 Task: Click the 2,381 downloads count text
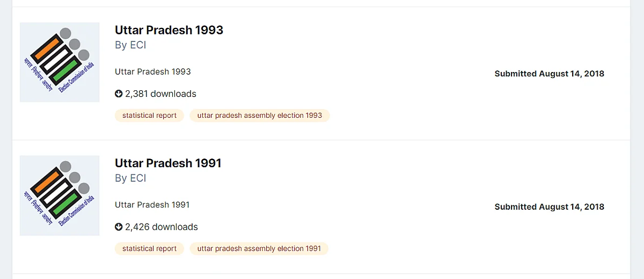[160, 94]
